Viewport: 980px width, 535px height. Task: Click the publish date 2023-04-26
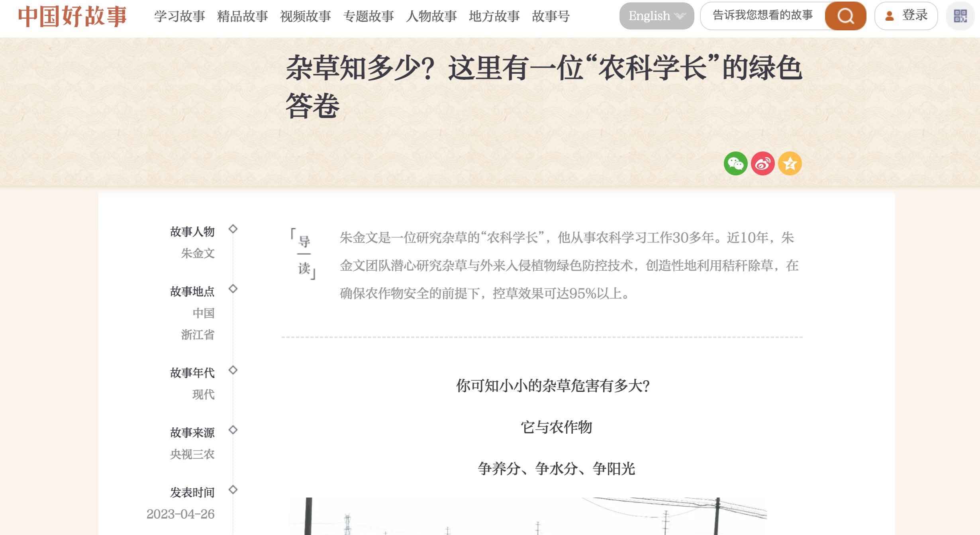[x=180, y=514]
